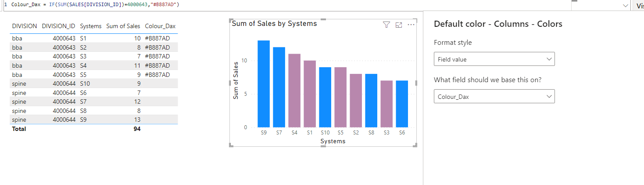644x185 pixels.
Task: Click '4000643' in the S2 row
Action: point(64,47)
